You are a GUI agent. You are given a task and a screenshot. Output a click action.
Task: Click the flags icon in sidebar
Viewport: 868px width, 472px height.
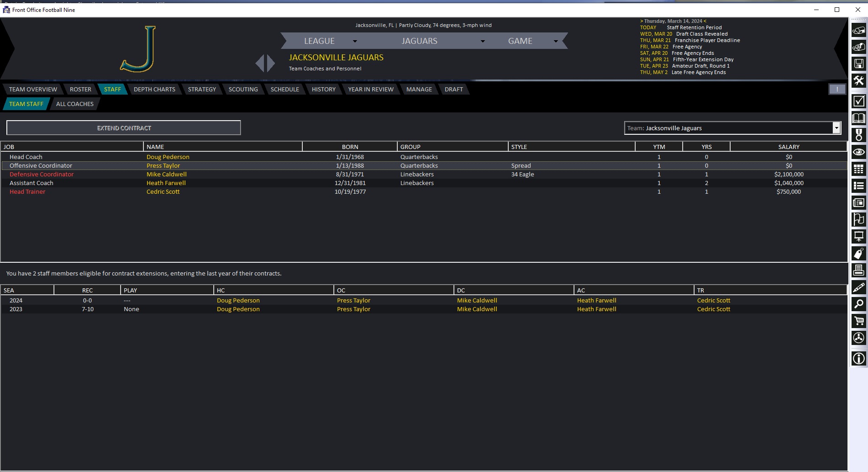(x=858, y=219)
